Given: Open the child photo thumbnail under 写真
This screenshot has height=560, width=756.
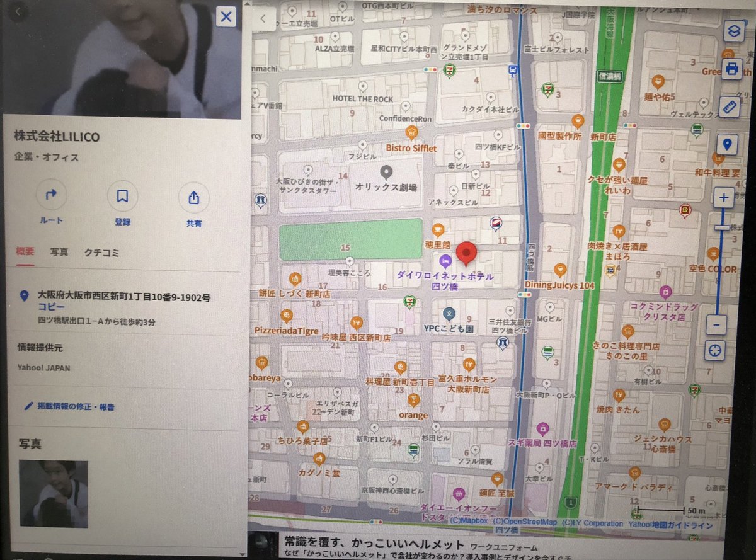Looking at the screenshot, I should (x=54, y=493).
